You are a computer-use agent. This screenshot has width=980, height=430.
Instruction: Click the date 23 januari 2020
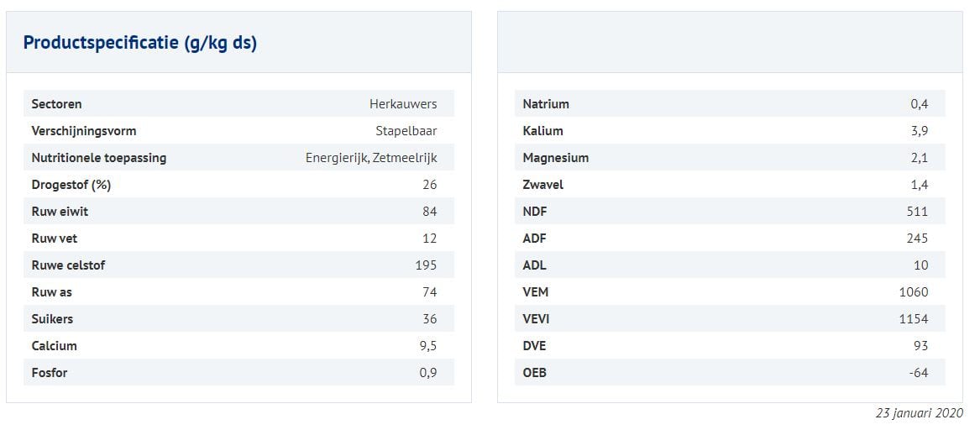(x=919, y=413)
